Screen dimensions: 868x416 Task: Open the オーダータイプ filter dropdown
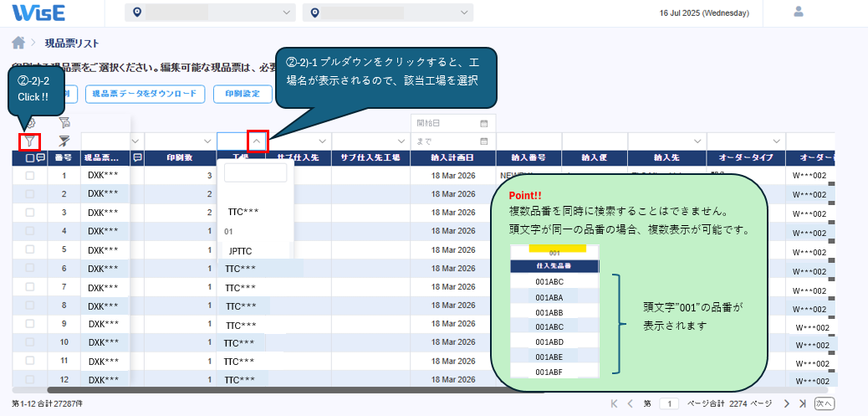click(774, 141)
